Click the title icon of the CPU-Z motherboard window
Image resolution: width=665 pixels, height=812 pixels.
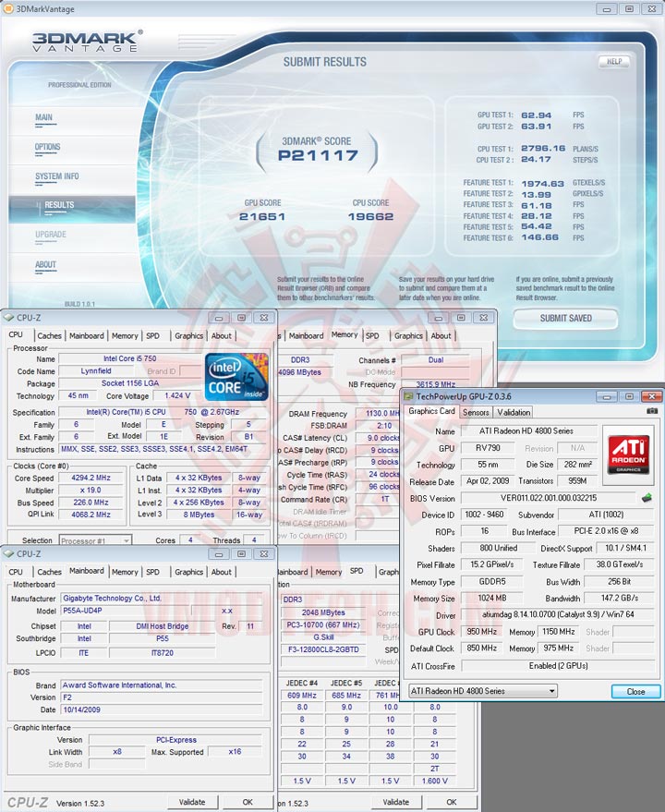click(x=8, y=553)
